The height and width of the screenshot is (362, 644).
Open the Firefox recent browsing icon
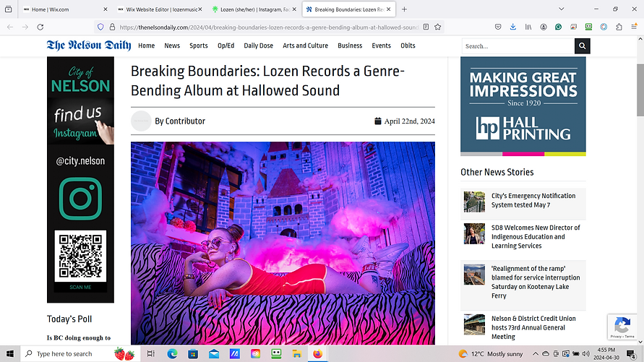8,9
